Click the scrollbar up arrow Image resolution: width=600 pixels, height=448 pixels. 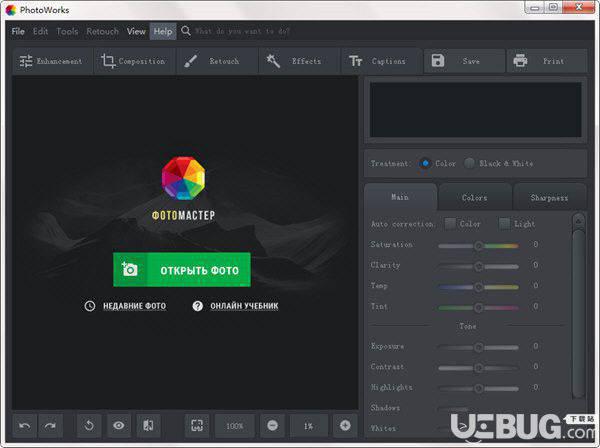(x=579, y=221)
